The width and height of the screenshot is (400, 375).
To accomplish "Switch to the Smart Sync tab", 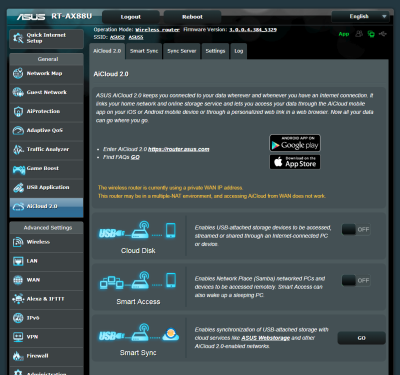I will [144, 51].
